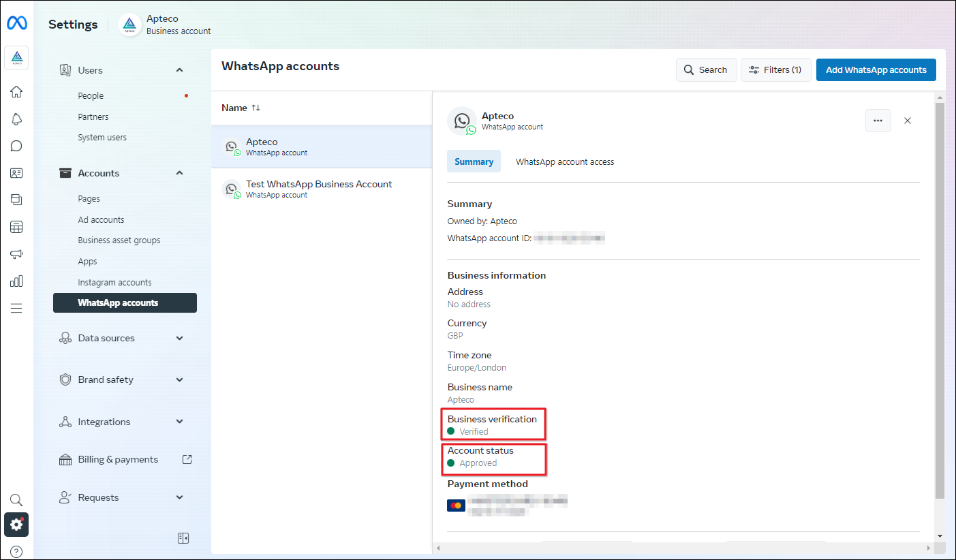Click the "Europe/London" time zone value

click(x=477, y=368)
